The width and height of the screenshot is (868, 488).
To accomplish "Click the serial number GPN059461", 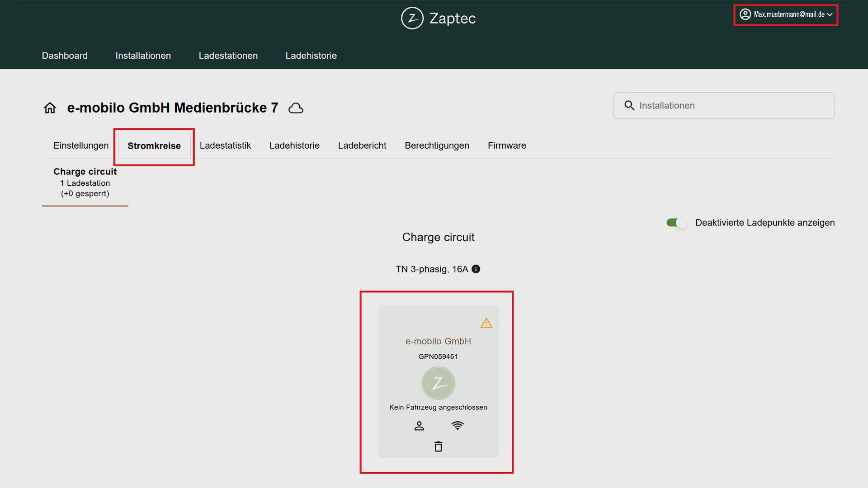I will pos(438,357).
